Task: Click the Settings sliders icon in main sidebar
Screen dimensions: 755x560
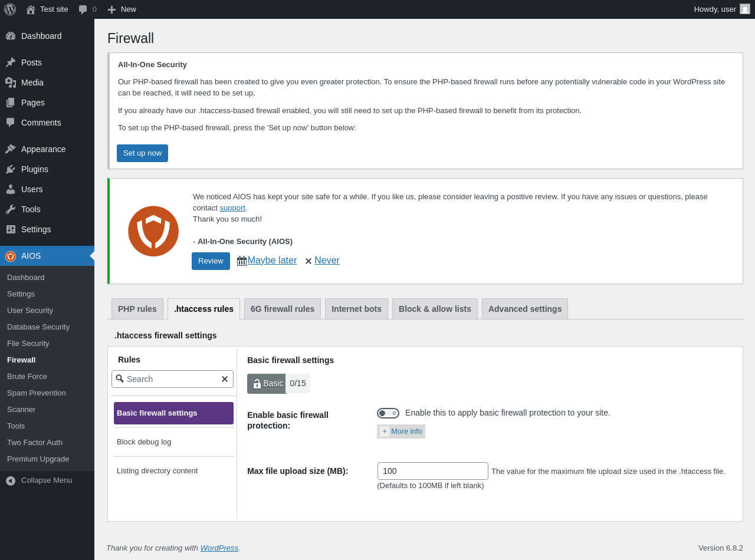Action: tap(11, 229)
